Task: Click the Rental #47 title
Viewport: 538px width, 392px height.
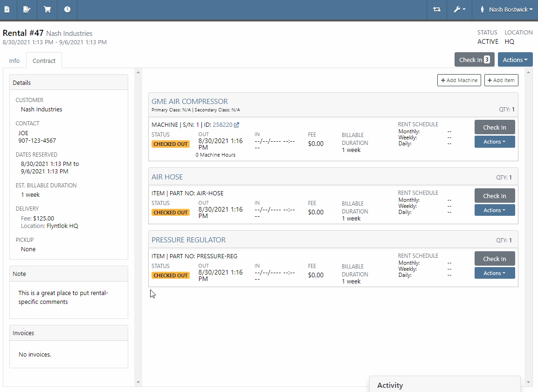Action: (23, 33)
